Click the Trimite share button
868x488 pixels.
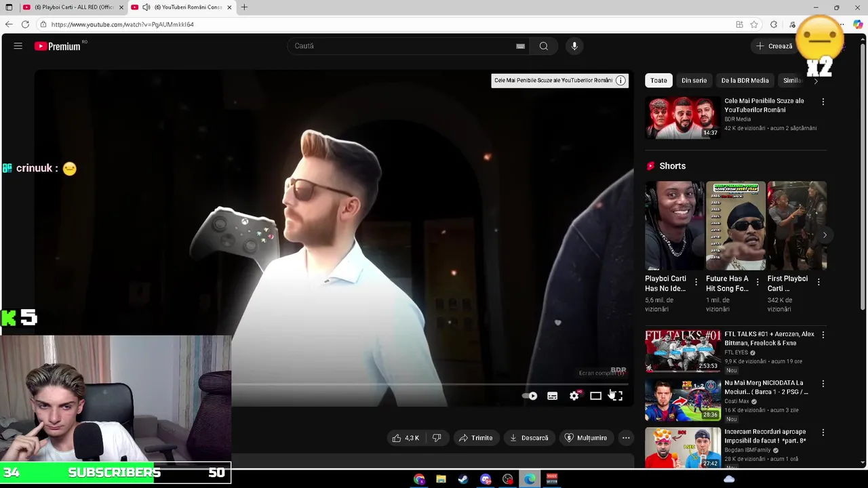(475, 438)
